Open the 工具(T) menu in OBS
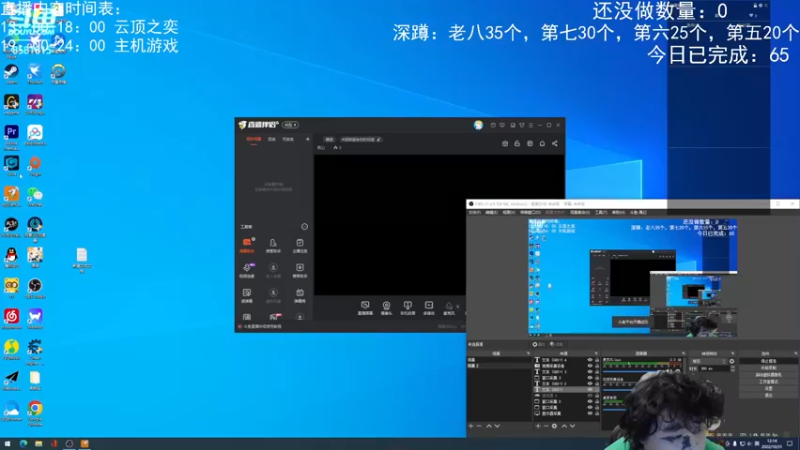This screenshot has height=450, width=800. (x=601, y=212)
